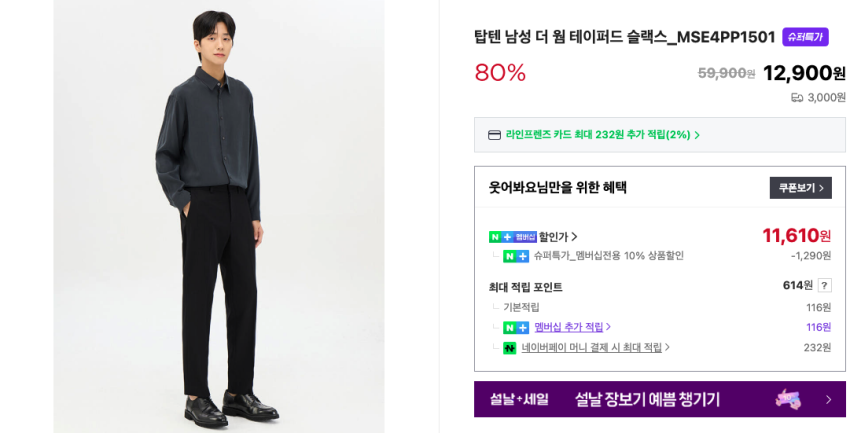The width and height of the screenshot is (850, 433).
Task: Click the question mark help icon
Action: [824, 286]
